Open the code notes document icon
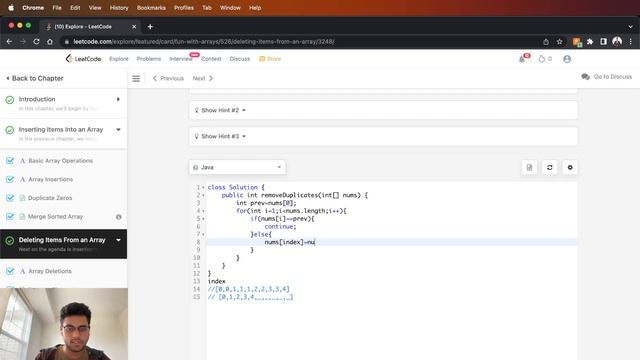Screen dimensions: 640x360 tap(529, 167)
